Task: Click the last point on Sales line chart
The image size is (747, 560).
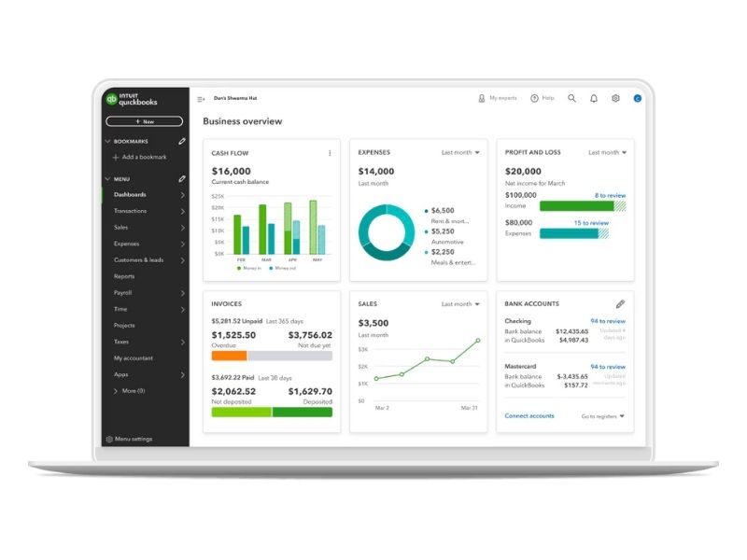Action: pyautogui.click(x=478, y=341)
